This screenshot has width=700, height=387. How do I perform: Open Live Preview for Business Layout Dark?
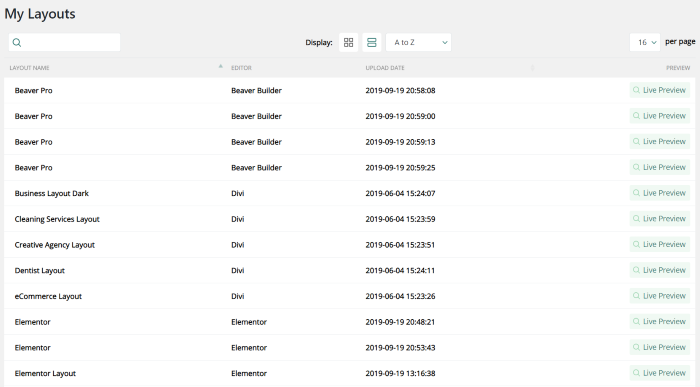[x=660, y=193]
